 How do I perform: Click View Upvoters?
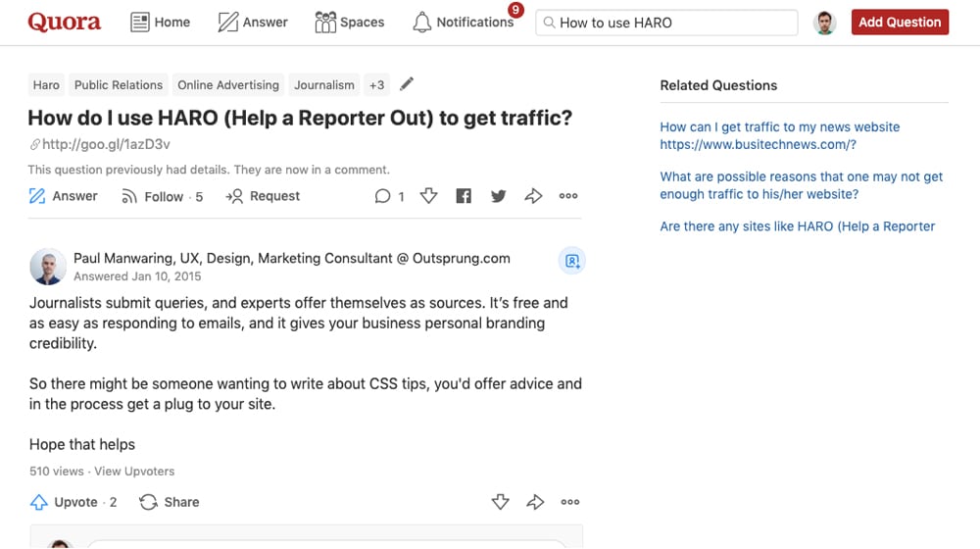134,472
